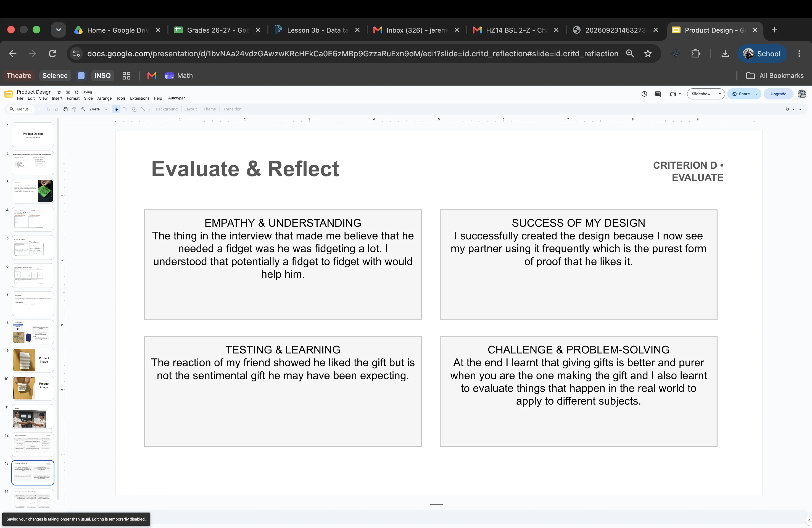
Task: Click the Upgrade button
Action: [778, 94]
